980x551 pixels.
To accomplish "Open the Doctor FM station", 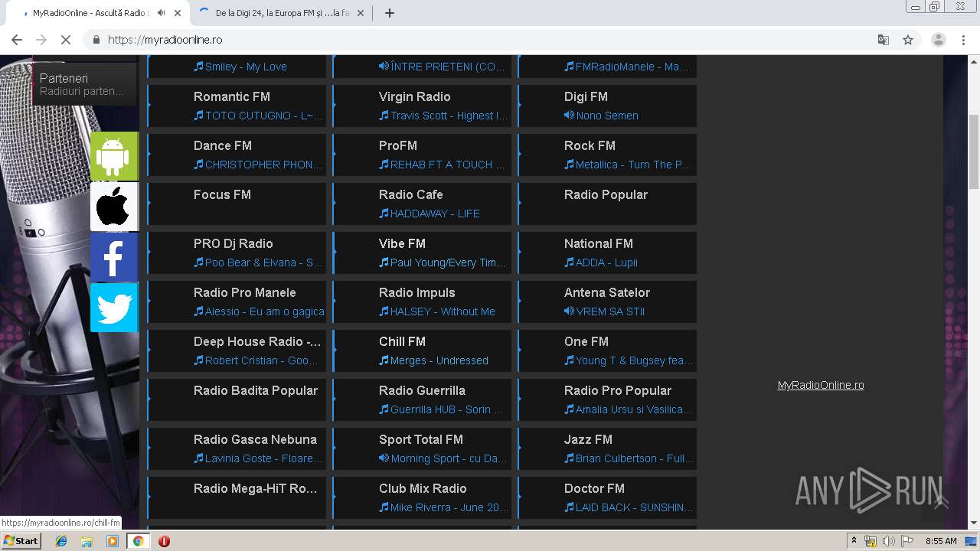I will click(607, 497).
